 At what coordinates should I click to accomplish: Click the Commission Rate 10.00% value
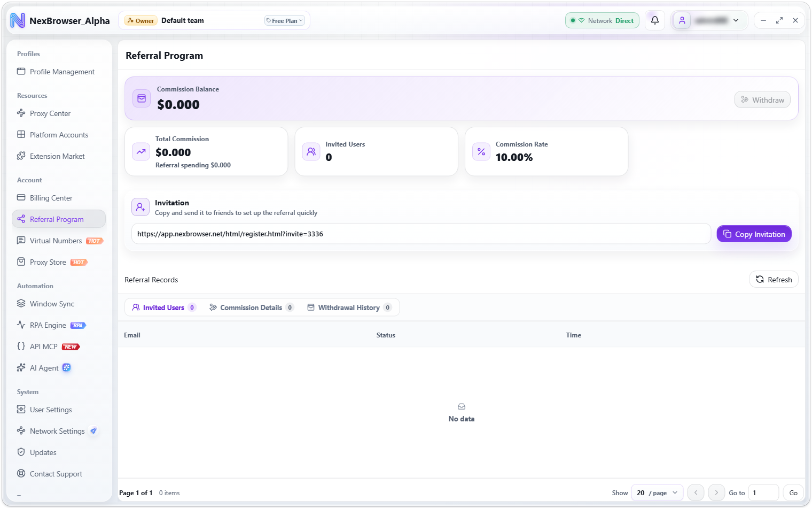point(514,157)
